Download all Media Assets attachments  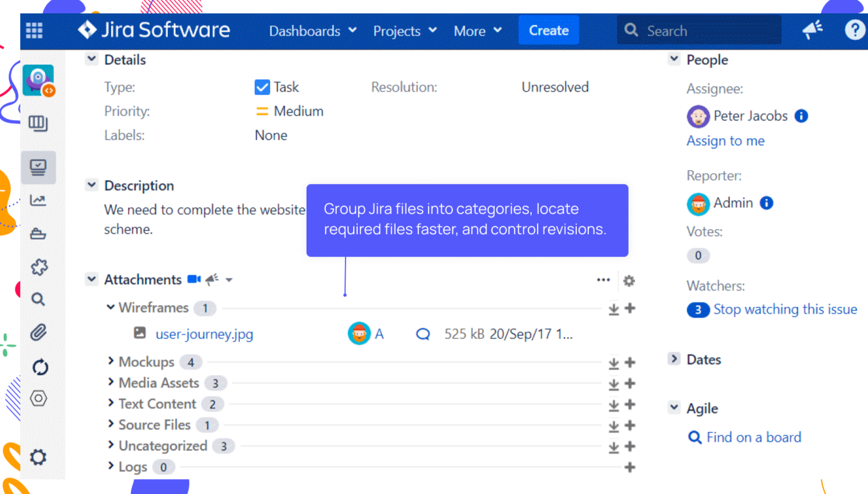[x=614, y=384]
